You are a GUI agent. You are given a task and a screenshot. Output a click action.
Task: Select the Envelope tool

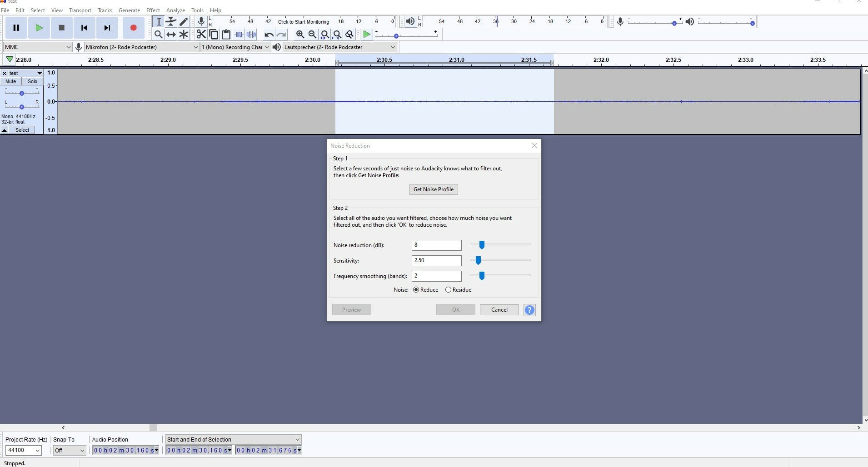tap(171, 21)
